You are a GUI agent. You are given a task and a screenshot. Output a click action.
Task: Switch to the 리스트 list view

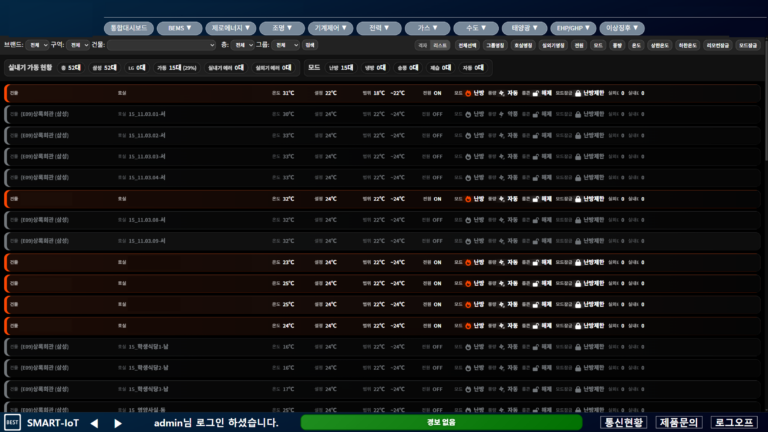[x=440, y=45]
